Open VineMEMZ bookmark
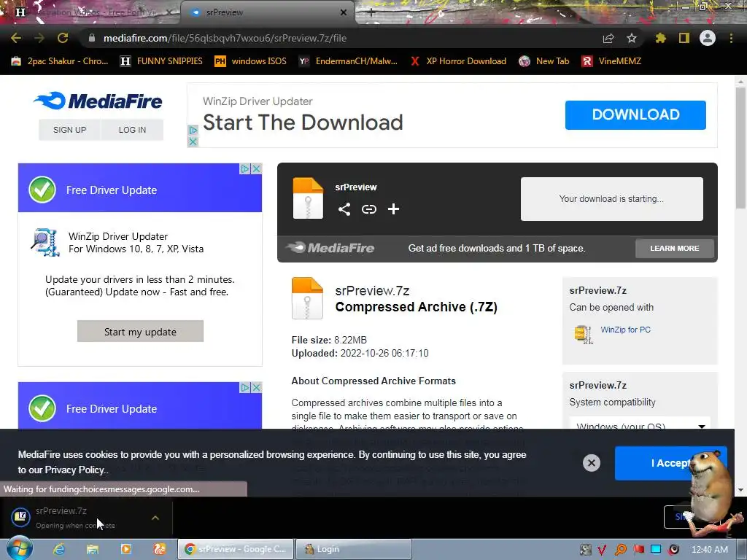 (x=612, y=61)
